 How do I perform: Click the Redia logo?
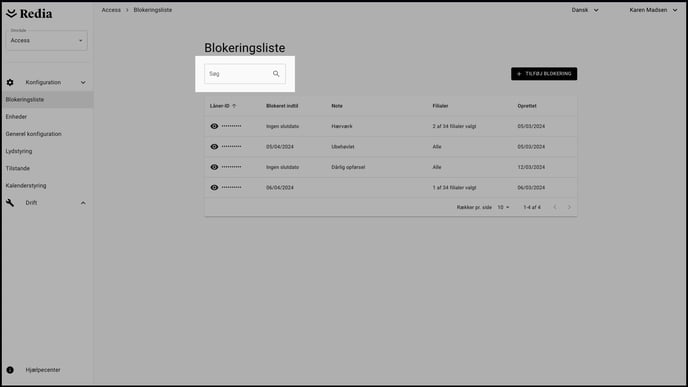tap(29, 14)
